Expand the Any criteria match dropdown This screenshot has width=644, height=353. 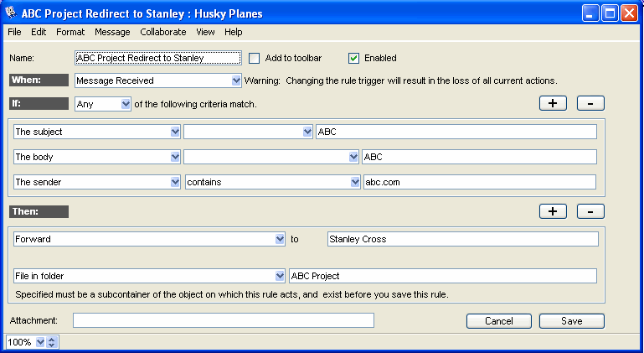(126, 104)
